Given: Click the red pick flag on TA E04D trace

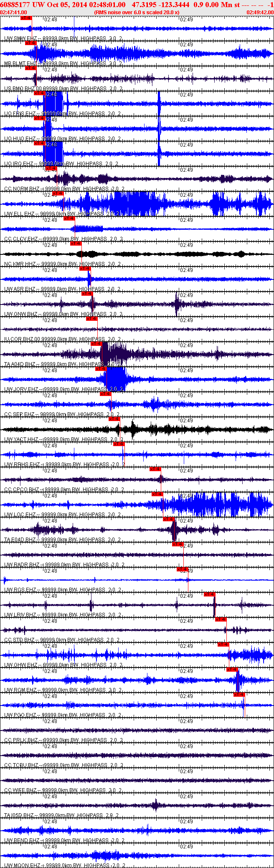Looking at the screenshot, I should click(168, 519).
